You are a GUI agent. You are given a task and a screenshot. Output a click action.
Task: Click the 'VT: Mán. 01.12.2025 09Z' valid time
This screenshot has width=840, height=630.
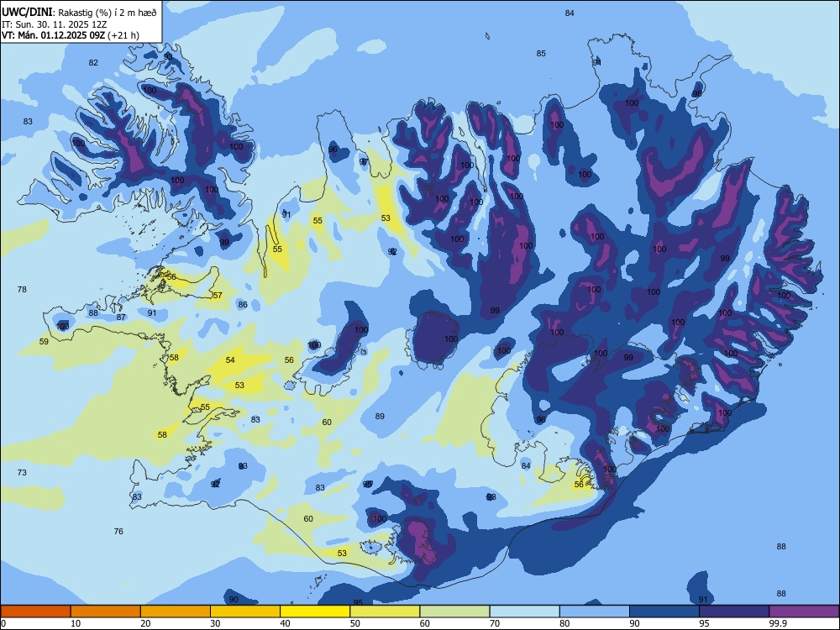[x=54, y=35]
